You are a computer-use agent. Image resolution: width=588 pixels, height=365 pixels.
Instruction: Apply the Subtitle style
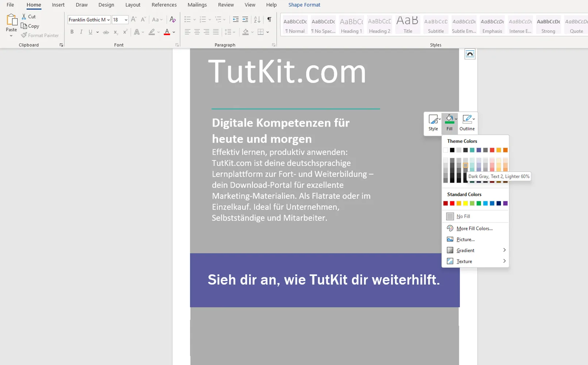436,25
